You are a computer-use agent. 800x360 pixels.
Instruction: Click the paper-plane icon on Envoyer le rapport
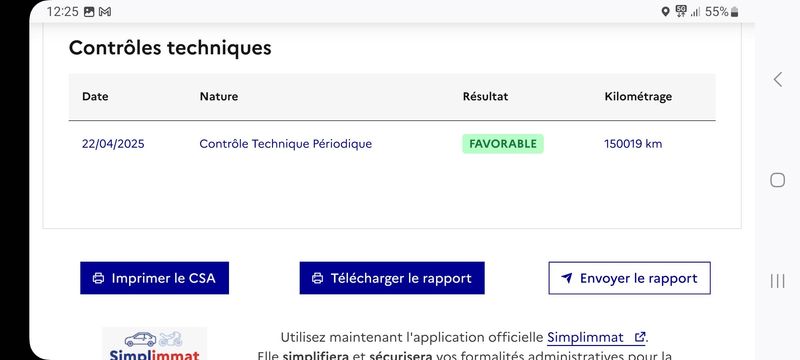pos(566,278)
